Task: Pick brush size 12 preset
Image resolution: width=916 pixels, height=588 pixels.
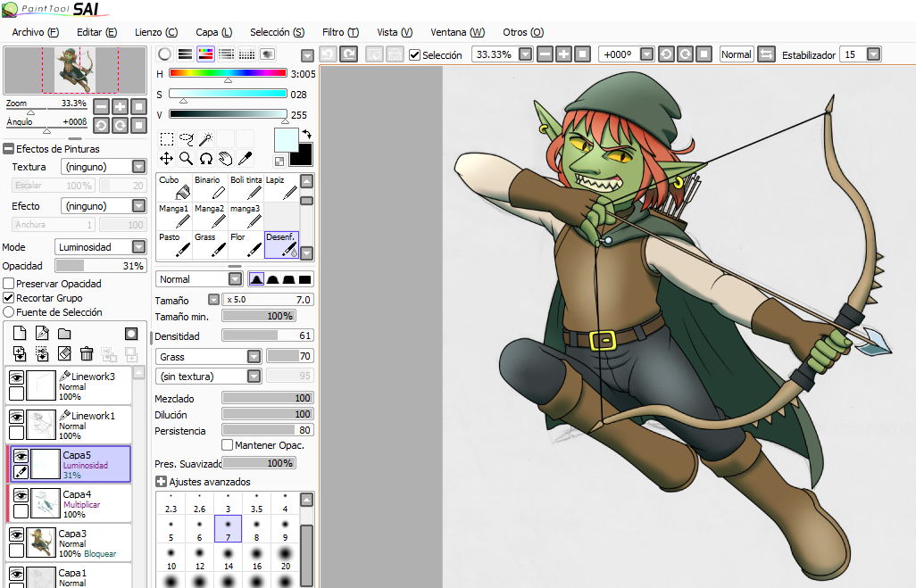Action: (200, 557)
